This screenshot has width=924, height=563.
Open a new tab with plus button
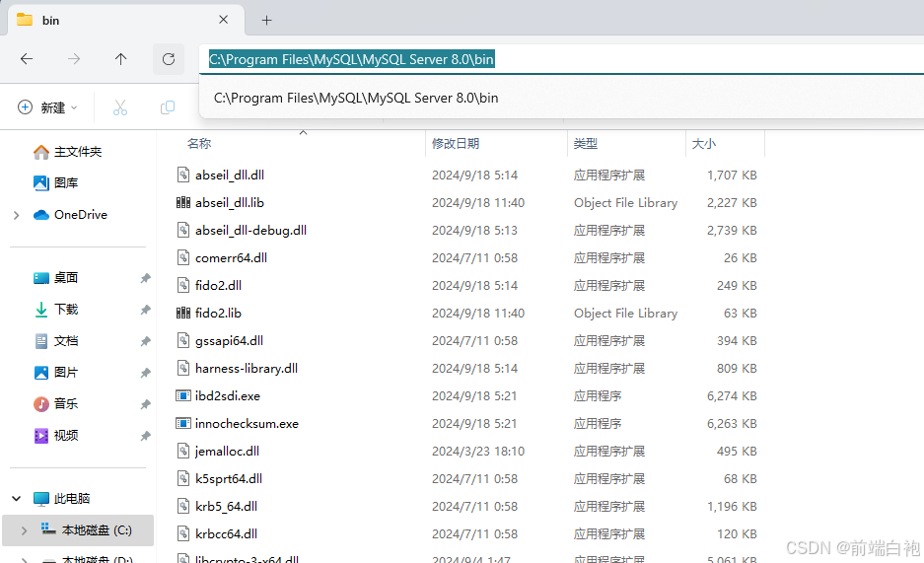point(267,21)
